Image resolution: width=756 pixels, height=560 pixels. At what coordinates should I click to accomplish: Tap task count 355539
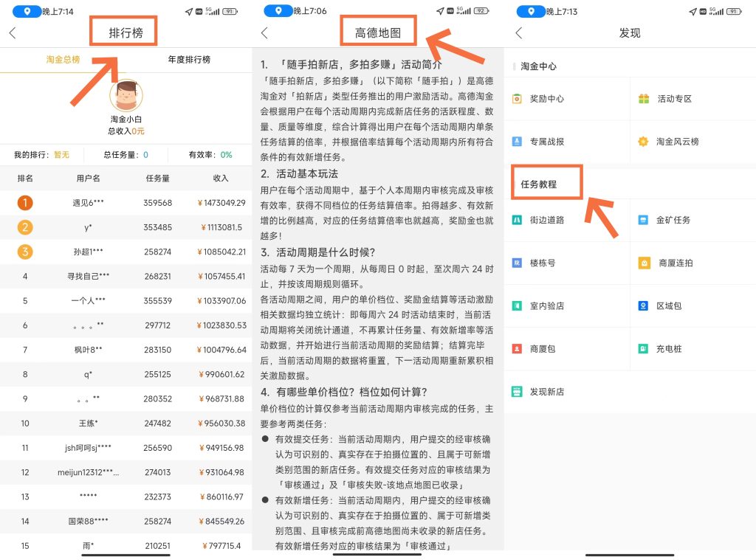point(158,301)
